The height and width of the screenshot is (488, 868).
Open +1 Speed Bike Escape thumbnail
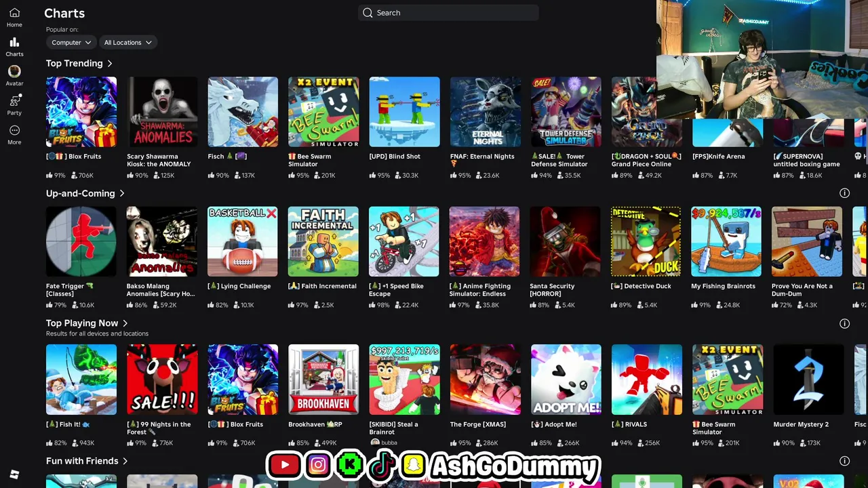404,241
